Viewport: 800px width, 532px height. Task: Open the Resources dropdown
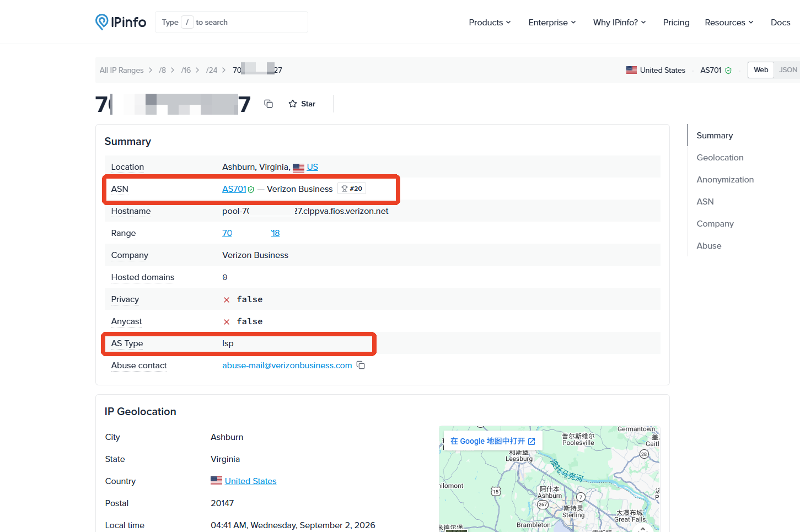coord(729,23)
